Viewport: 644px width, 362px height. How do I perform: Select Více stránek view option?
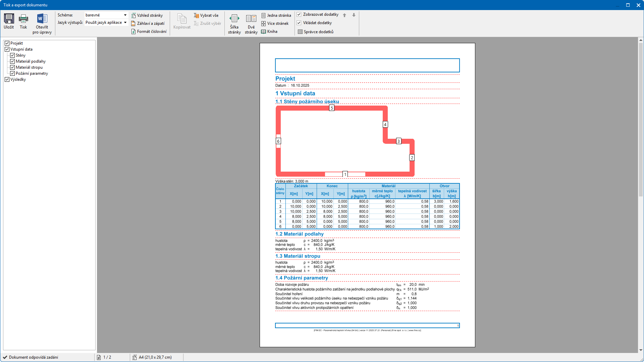275,23
